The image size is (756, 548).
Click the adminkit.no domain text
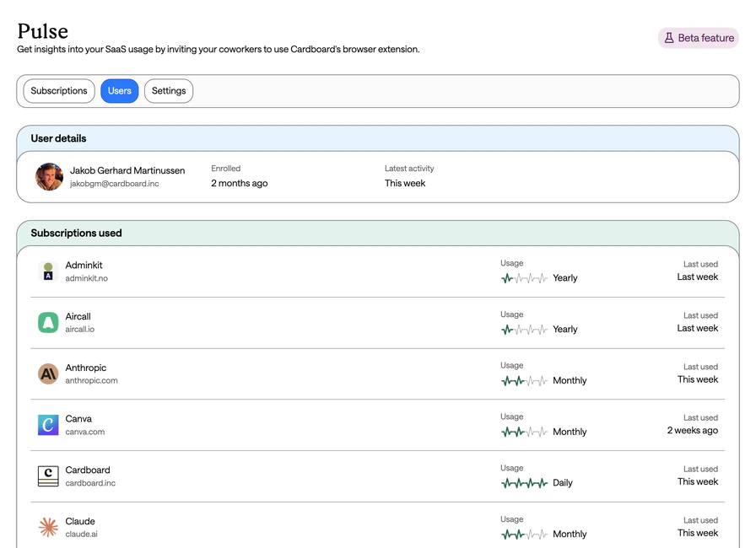[87, 278]
